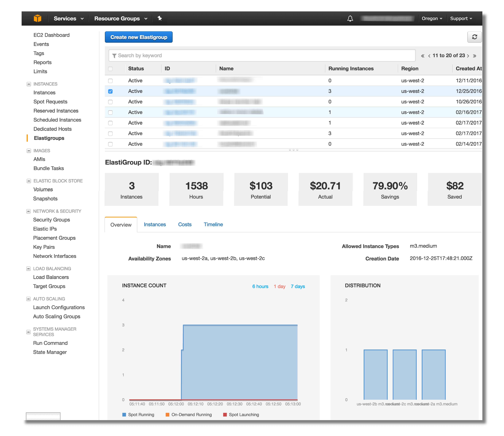The image size is (504, 436).
Task: Click Create new Elastigroup button
Action: [x=139, y=37]
